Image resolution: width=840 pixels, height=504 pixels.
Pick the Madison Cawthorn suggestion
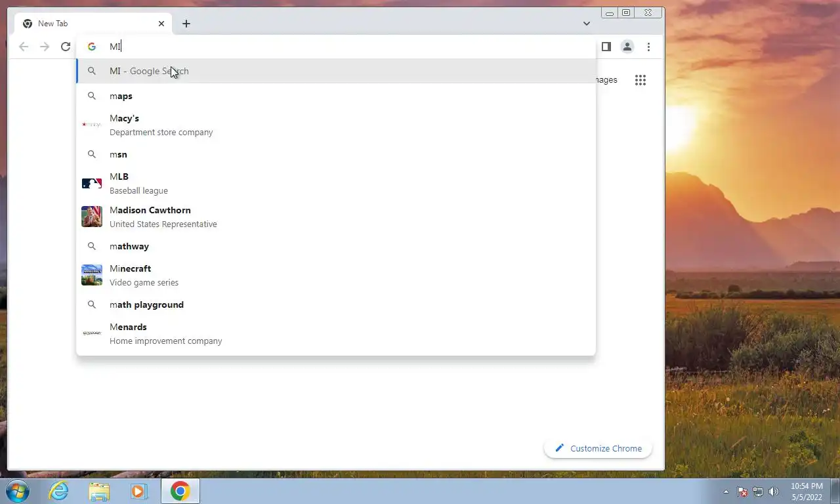[x=336, y=217]
